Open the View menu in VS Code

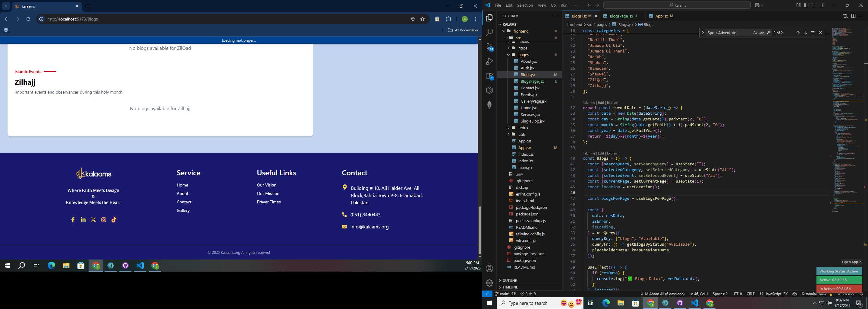tap(542, 5)
